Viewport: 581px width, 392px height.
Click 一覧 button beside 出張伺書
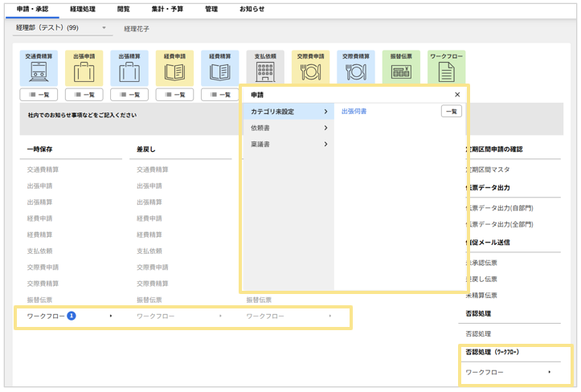click(451, 112)
